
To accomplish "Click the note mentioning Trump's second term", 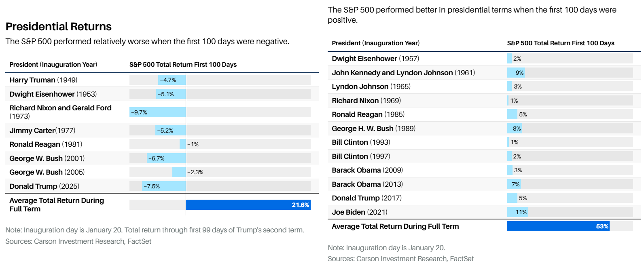I will click(155, 230).
